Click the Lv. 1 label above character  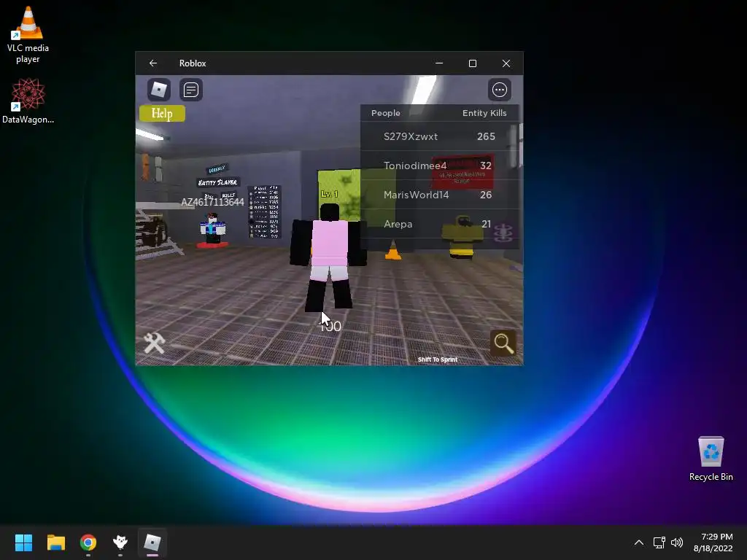(x=329, y=194)
